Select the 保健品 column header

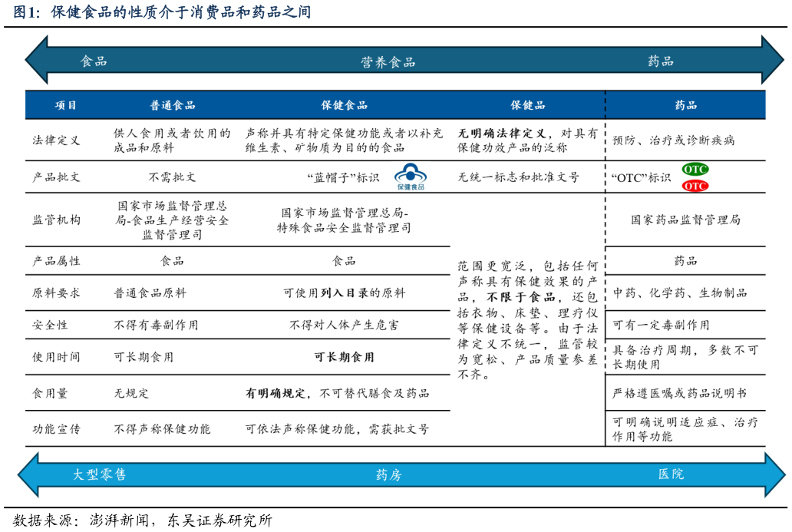tap(528, 105)
